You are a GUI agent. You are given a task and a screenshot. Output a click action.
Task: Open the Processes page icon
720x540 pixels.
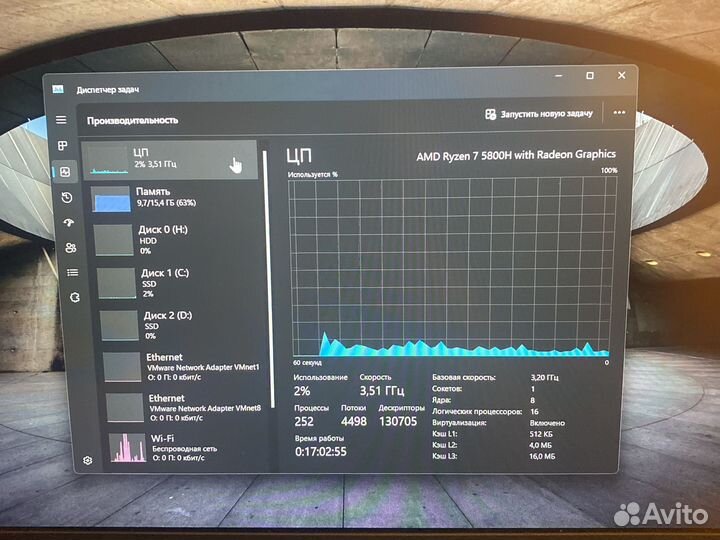[62, 146]
